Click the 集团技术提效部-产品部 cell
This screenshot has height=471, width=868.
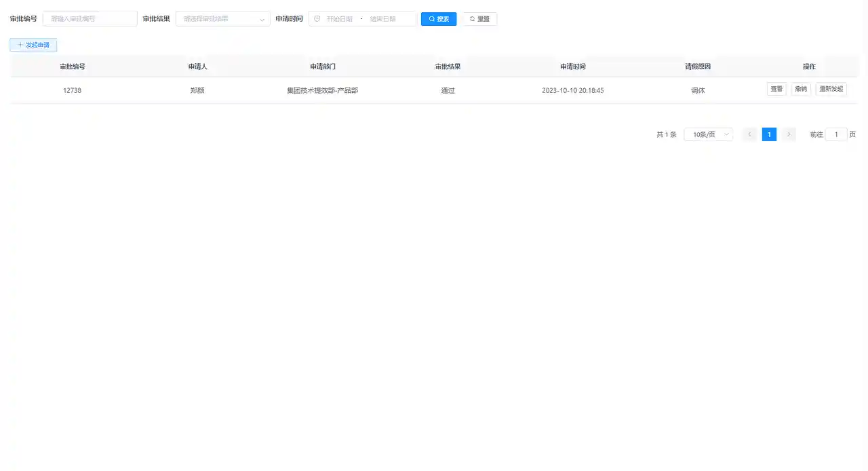click(323, 90)
